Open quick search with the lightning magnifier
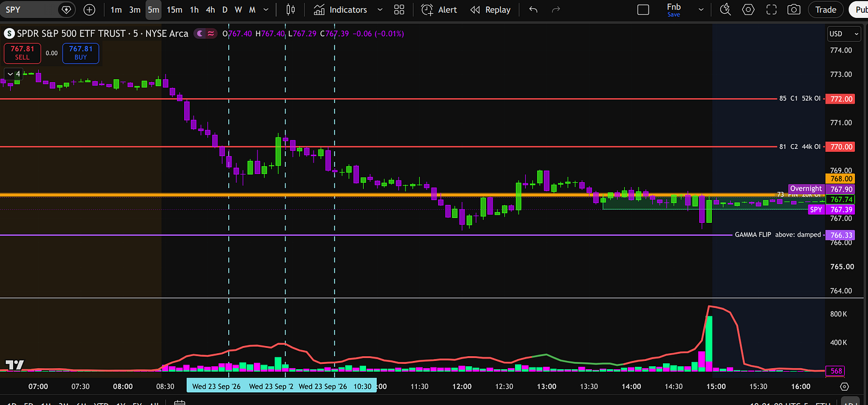868x405 pixels. 726,10
